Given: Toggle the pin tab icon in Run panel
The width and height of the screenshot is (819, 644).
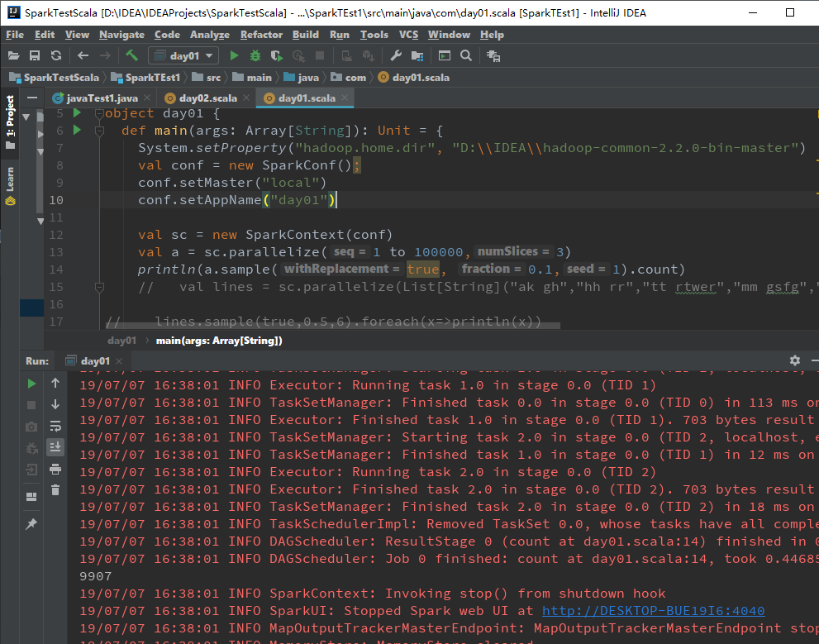Looking at the screenshot, I should [31, 524].
